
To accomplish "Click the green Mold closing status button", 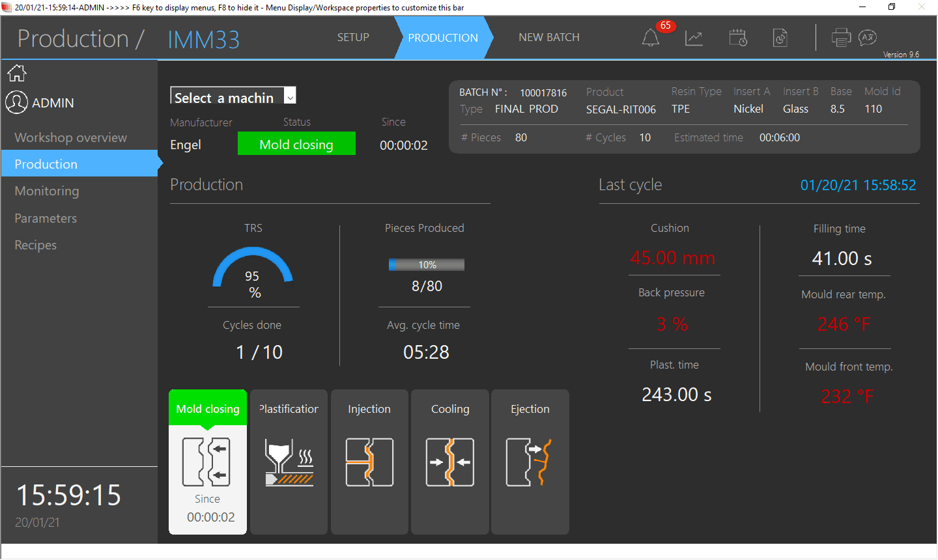I will (x=296, y=144).
